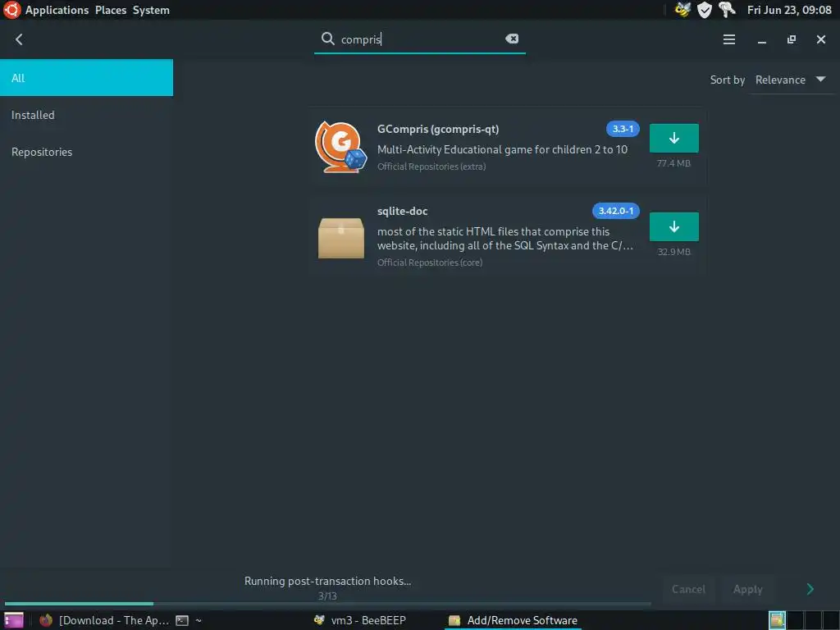Image resolution: width=840 pixels, height=630 pixels.
Task: Click the search magnifier icon
Action: click(327, 39)
